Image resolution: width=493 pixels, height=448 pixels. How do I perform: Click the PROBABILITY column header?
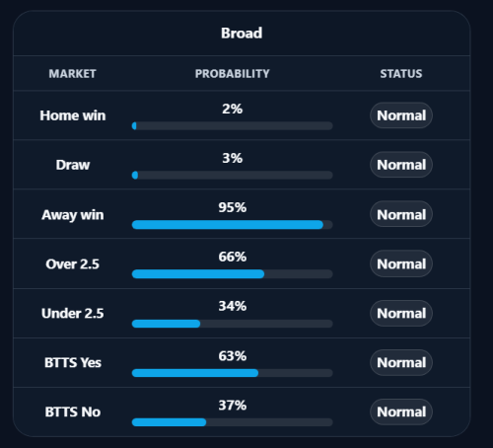pos(233,74)
